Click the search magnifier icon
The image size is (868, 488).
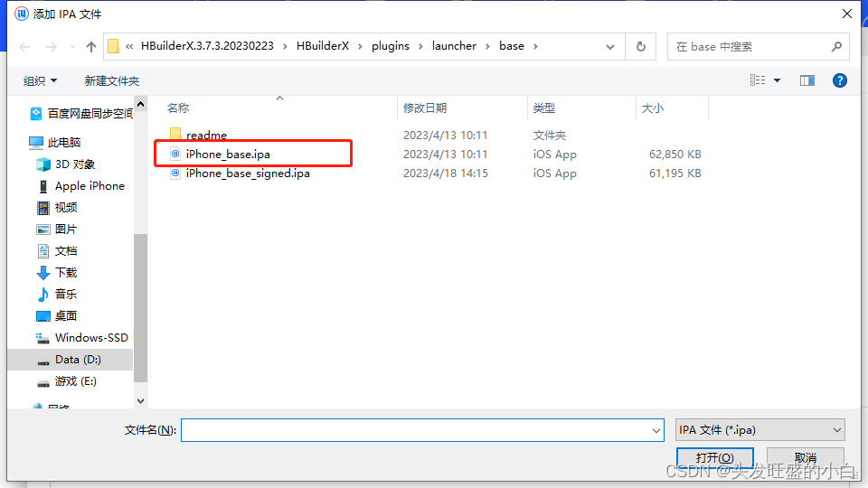coord(836,47)
